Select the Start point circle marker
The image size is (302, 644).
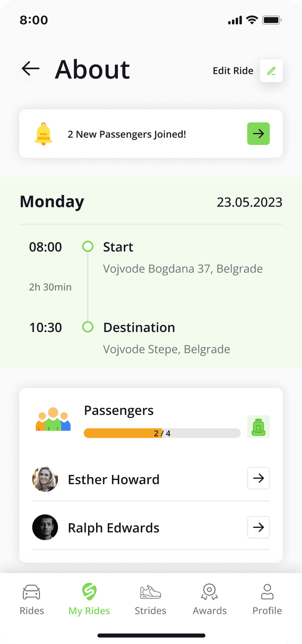click(x=88, y=246)
